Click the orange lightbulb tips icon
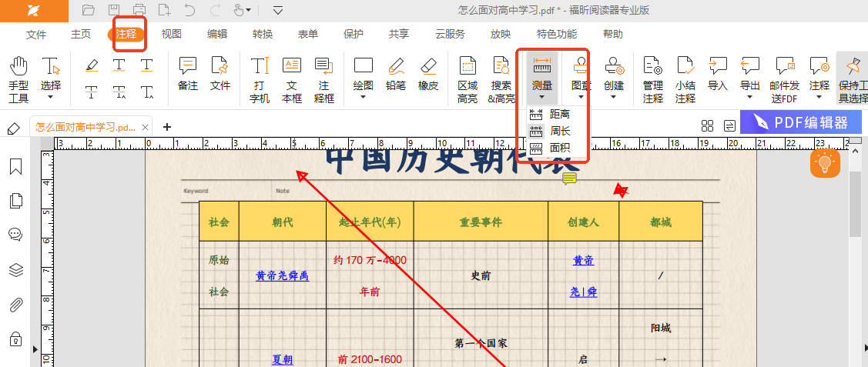This screenshot has width=868, height=367. [x=826, y=163]
